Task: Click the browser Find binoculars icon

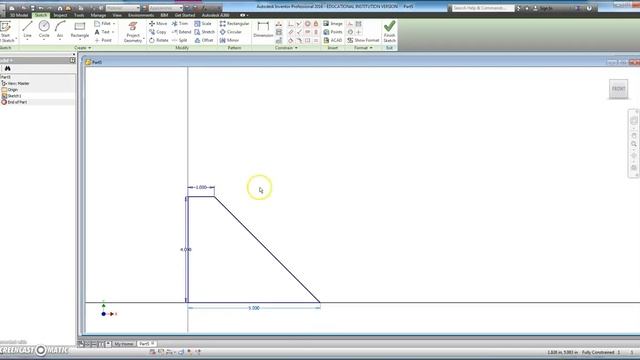Action: (x=7, y=69)
